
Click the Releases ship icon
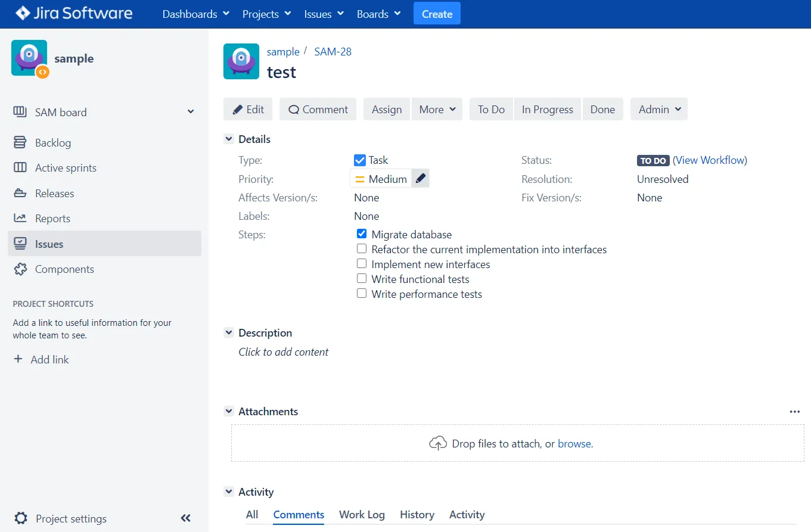click(x=20, y=193)
